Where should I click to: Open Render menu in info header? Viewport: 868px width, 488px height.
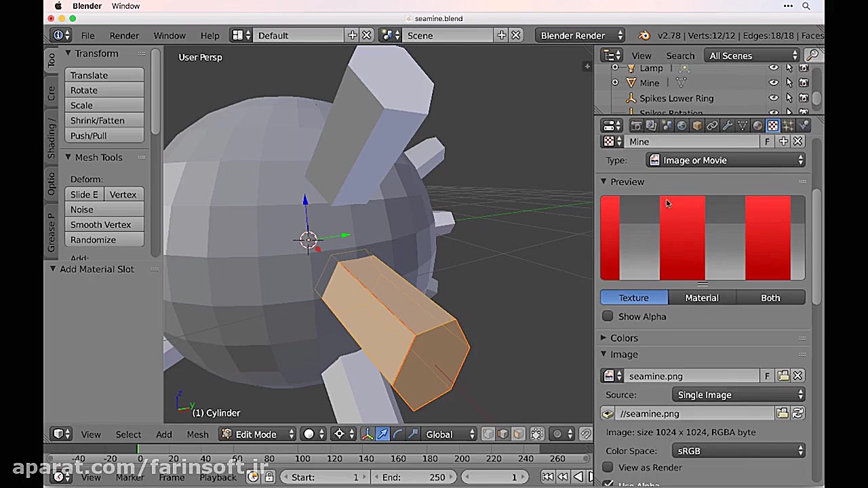124,35
